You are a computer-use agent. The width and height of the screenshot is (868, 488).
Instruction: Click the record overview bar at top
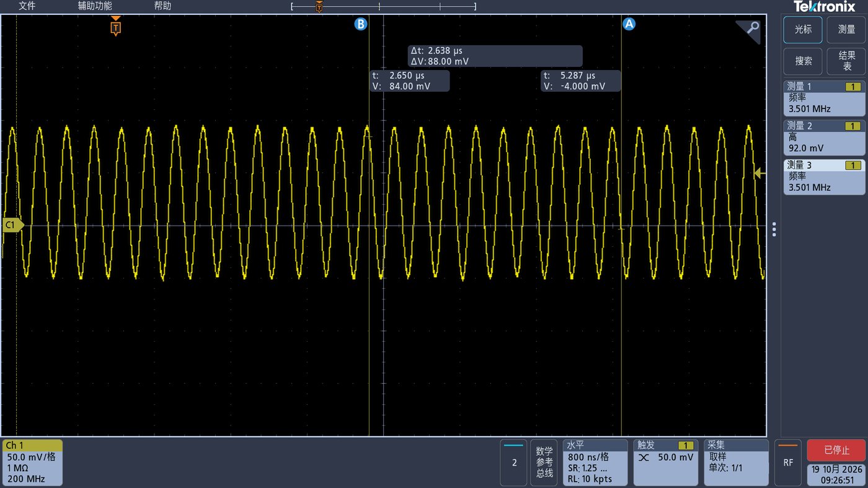point(383,7)
